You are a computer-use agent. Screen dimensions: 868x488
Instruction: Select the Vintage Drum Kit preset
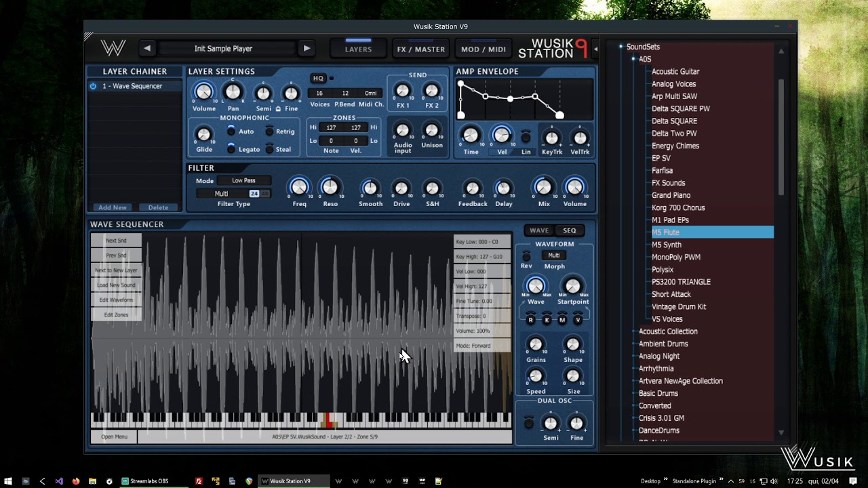click(679, 306)
